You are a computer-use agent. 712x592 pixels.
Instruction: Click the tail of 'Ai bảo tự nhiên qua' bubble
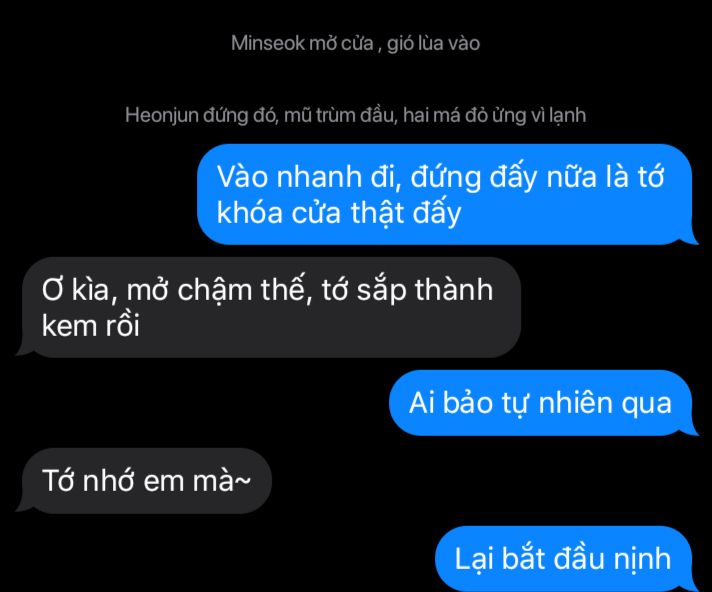point(690,430)
